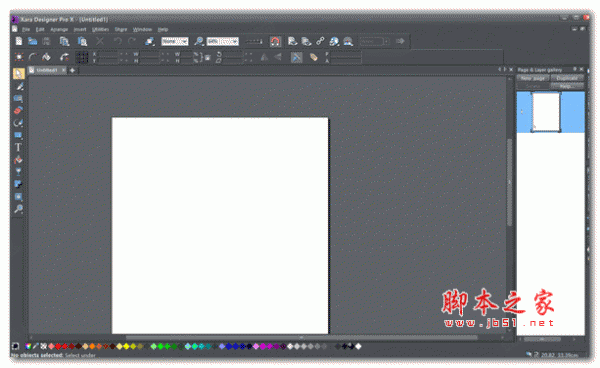Click the color eyedropper icon on color line
Viewport: 600px width, 368px height.
point(36,346)
